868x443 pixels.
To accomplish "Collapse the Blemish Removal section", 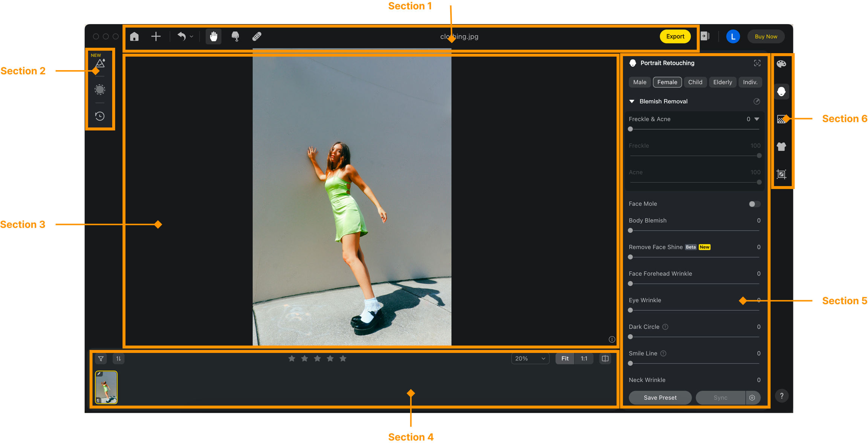I will (x=632, y=101).
